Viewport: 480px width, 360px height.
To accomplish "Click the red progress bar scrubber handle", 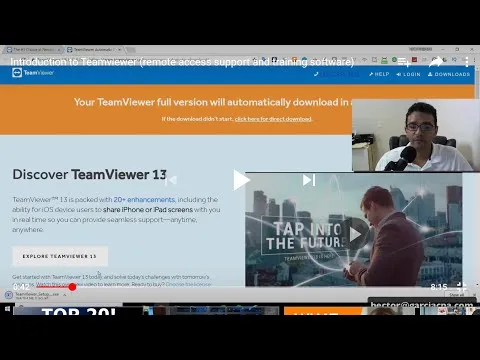I will (72, 287).
